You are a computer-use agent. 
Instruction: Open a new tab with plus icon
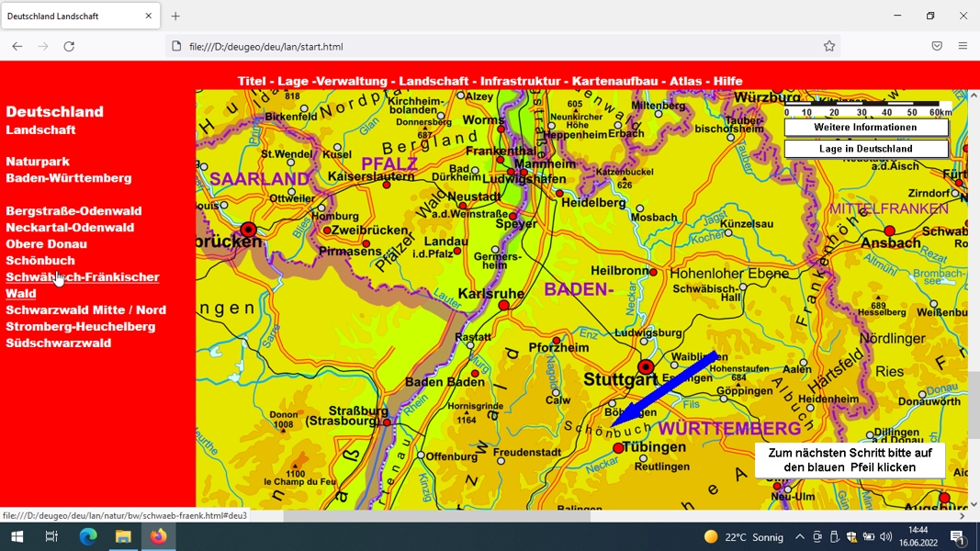click(175, 17)
